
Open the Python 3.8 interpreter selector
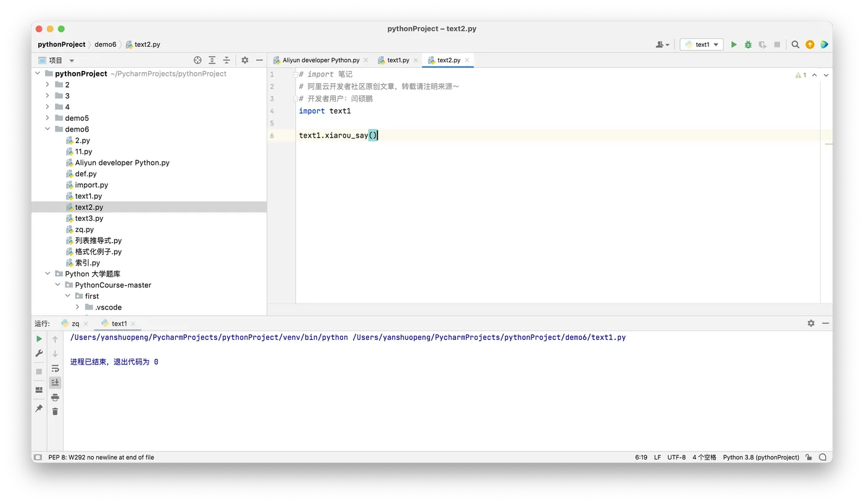pyautogui.click(x=761, y=457)
